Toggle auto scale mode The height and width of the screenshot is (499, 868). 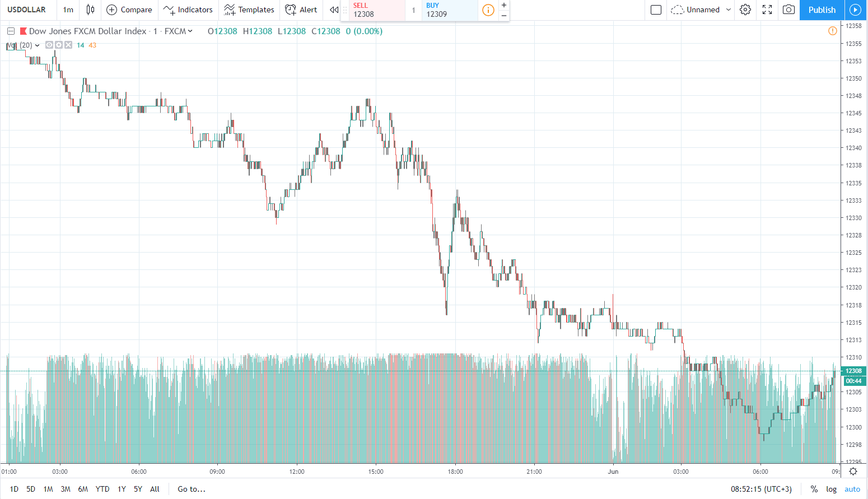[852, 489]
